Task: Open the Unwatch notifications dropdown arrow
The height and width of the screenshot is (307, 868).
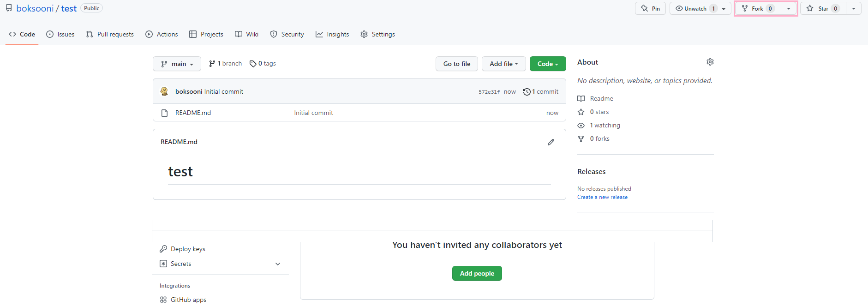Action: (x=724, y=8)
